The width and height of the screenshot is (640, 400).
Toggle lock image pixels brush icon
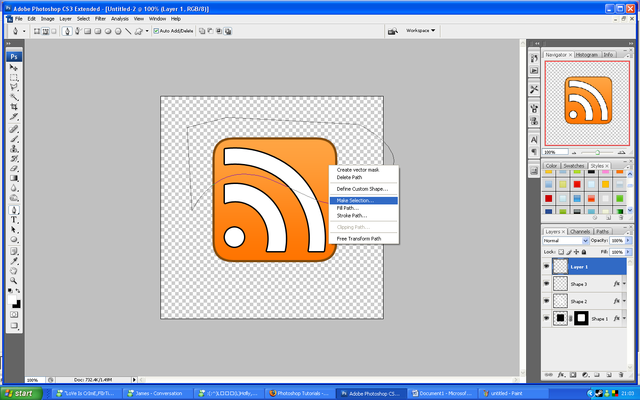point(569,252)
